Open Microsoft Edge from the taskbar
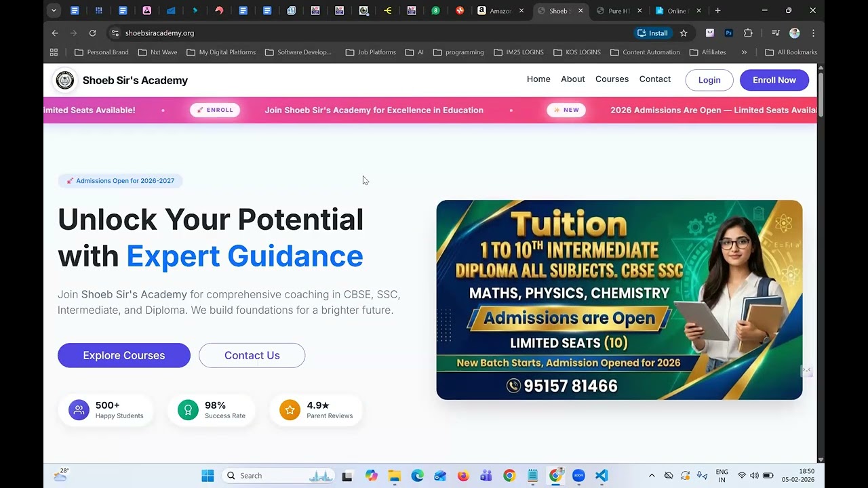The width and height of the screenshot is (868, 488). click(x=417, y=476)
